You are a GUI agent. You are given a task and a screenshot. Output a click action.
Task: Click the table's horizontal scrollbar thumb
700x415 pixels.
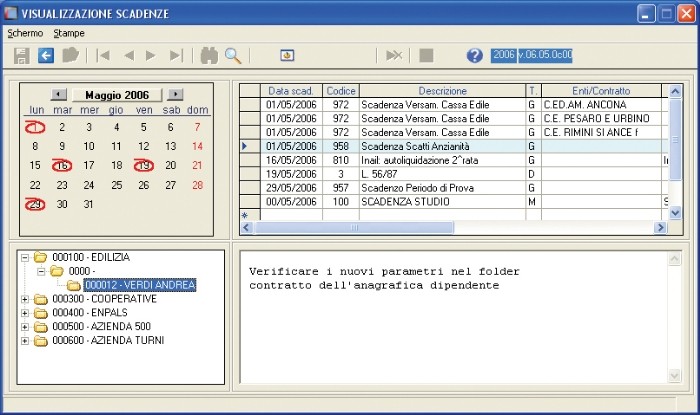(x=354, y=228)
